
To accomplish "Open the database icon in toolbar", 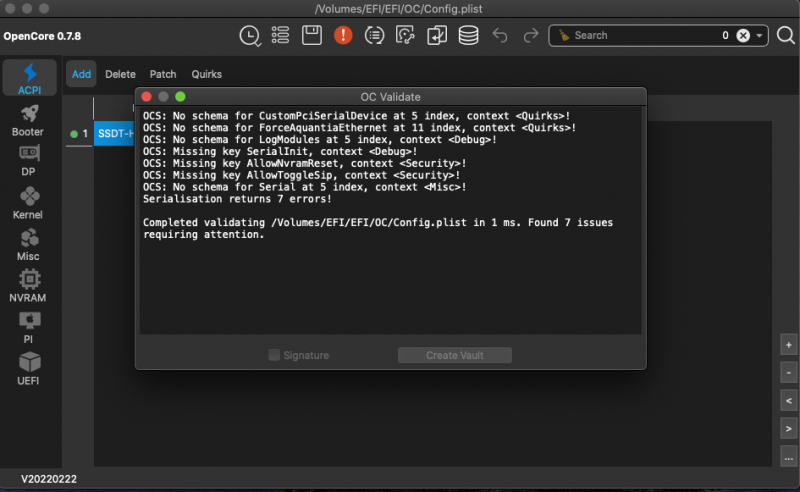I will 468,35.
